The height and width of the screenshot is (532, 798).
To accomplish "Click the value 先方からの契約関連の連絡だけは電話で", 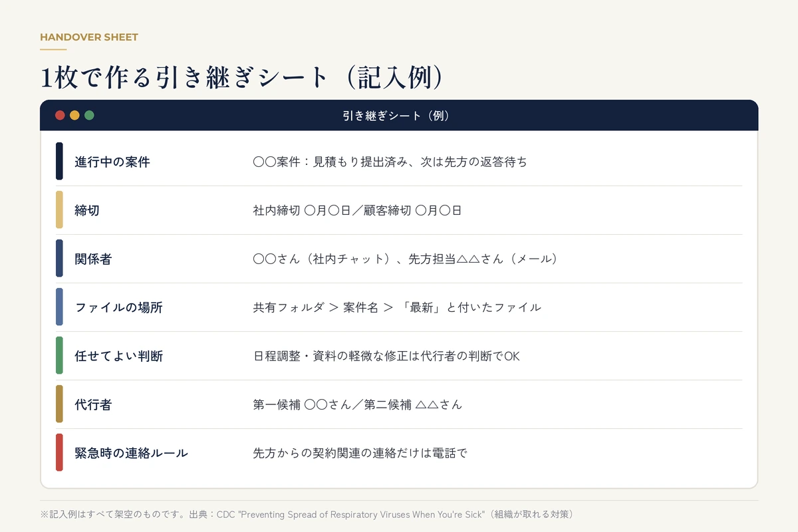I will pos(360,453).
